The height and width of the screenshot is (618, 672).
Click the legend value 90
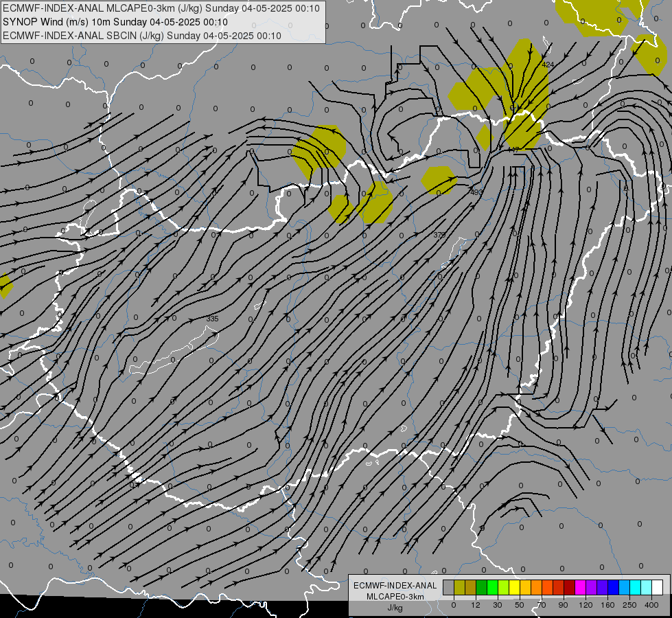pos(563,605)
